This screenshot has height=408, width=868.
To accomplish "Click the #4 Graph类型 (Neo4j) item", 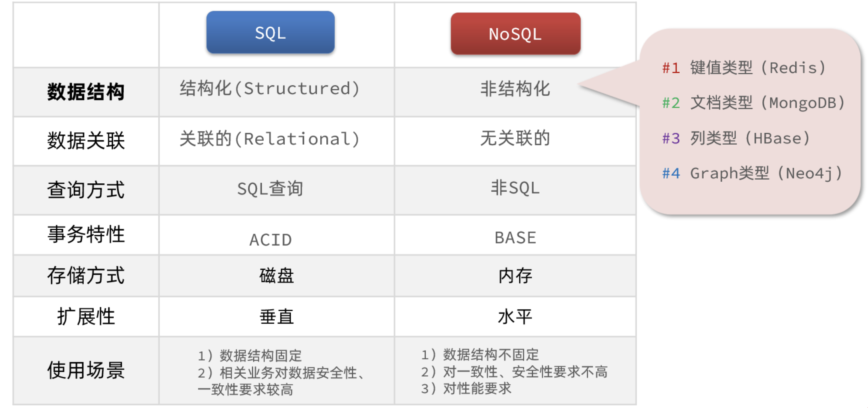I will [752, 173].
